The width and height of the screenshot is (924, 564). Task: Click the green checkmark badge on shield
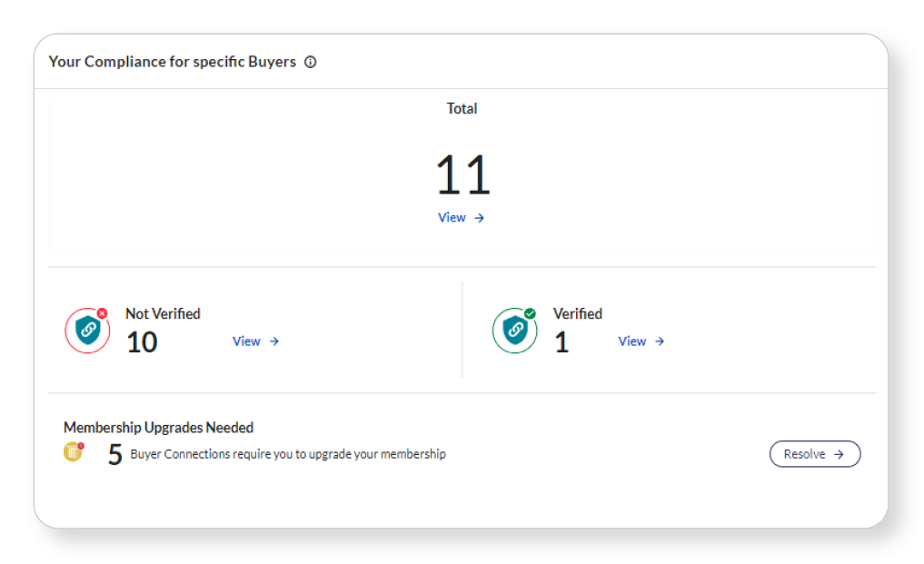[530, 313]
